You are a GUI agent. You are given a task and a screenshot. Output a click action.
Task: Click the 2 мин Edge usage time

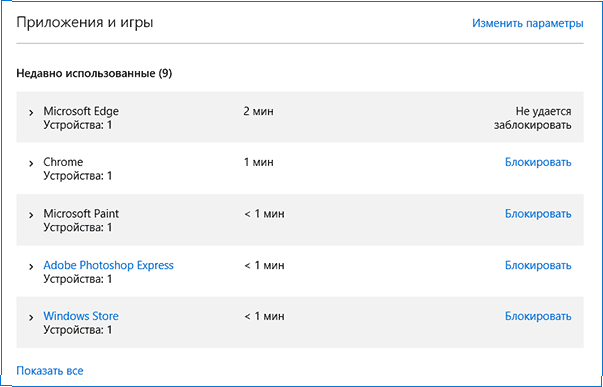pos(258,112)
